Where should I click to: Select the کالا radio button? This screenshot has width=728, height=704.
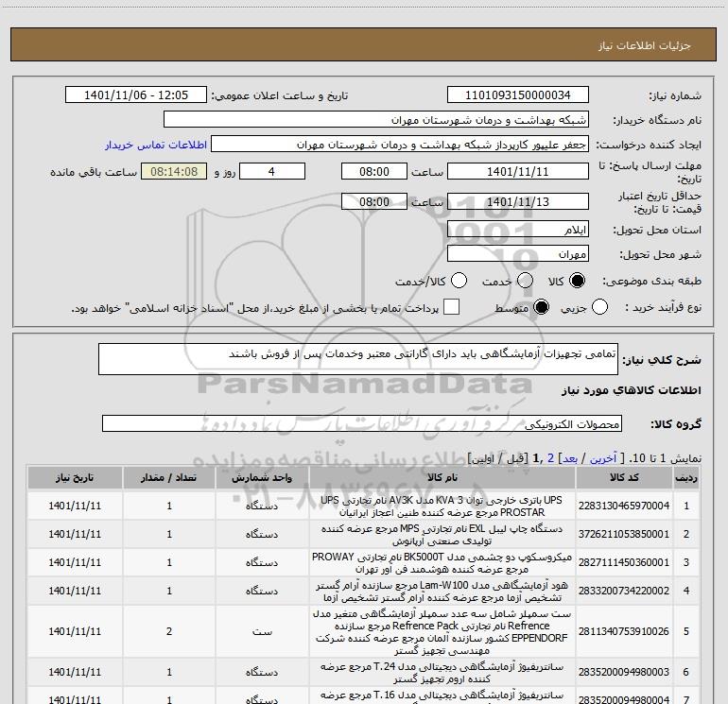pos(577,281)
